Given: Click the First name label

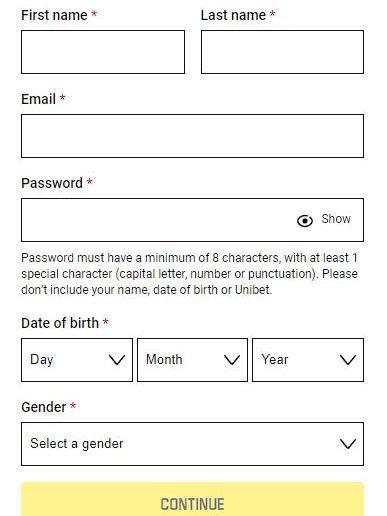Looking at the screenshot, I should (54, 15).
